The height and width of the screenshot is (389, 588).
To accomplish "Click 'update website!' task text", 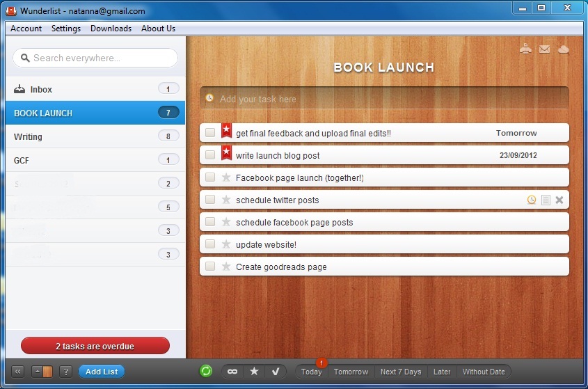I will click(x=266, y=244).
